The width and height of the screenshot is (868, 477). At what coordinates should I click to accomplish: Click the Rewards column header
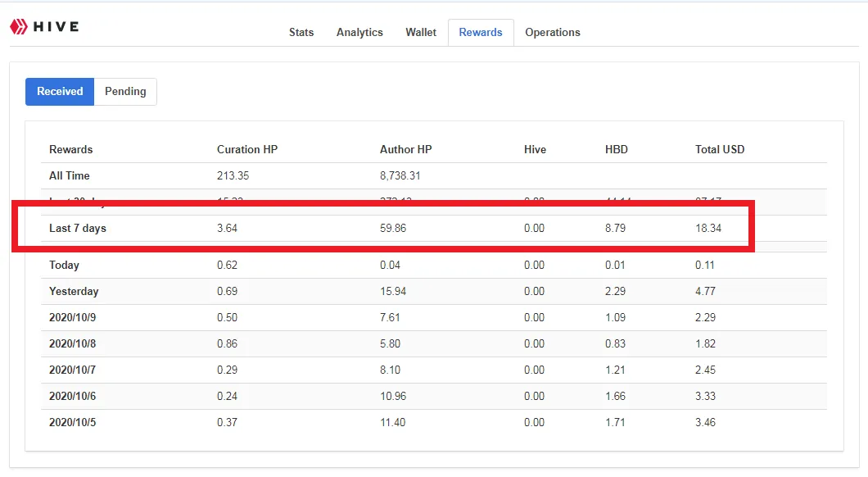pyautogui.click(x=71, y=150)
